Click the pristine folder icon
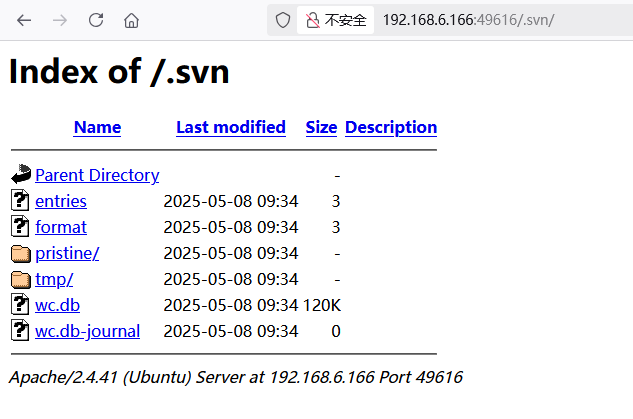This screenshot has width=633, height=419. [x=21, y=253]
